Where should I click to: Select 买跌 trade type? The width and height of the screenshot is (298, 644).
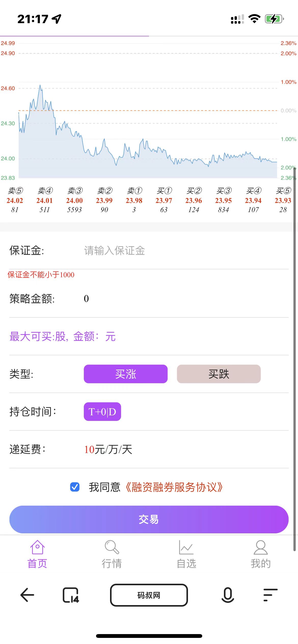(x=219, y=374)
